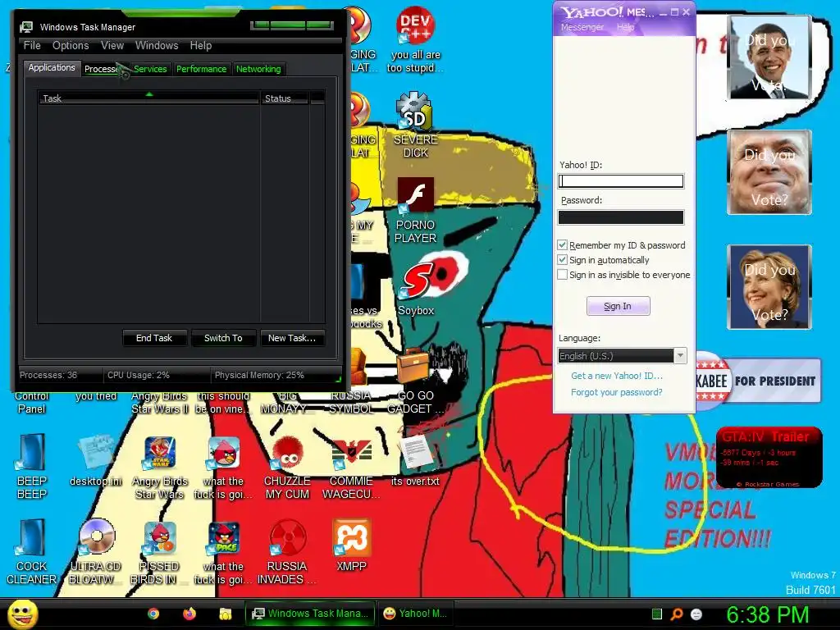Viewport: 840px width, 630px height.
Task: Switch to the Services tab
Action: (151, 69)
